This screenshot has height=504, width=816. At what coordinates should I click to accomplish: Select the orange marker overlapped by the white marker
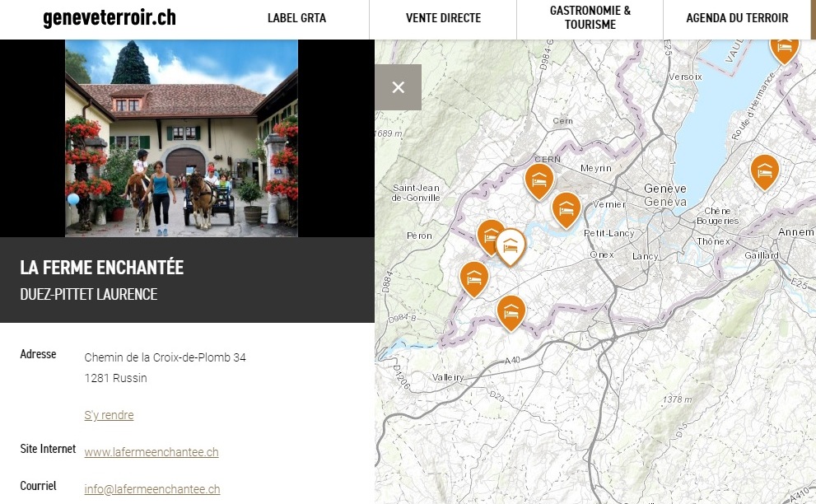pyautogui.click(x=489, y=236)
